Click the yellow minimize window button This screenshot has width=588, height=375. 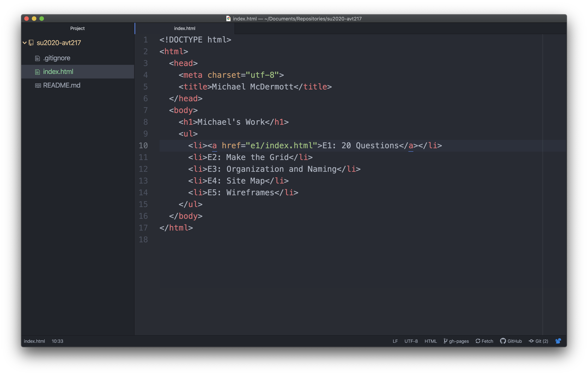(x=34, y=19)
